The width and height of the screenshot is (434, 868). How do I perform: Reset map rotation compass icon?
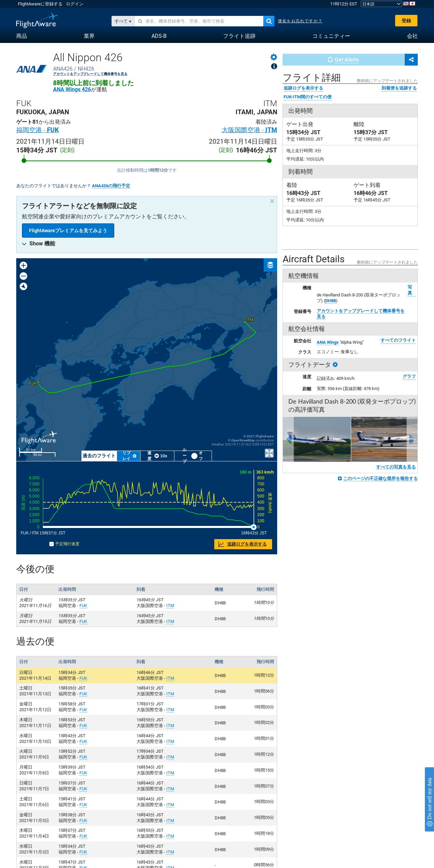(23, 286)
